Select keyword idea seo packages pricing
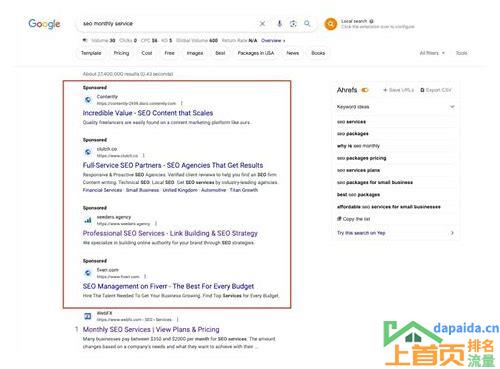 click(x=362, y=158)
